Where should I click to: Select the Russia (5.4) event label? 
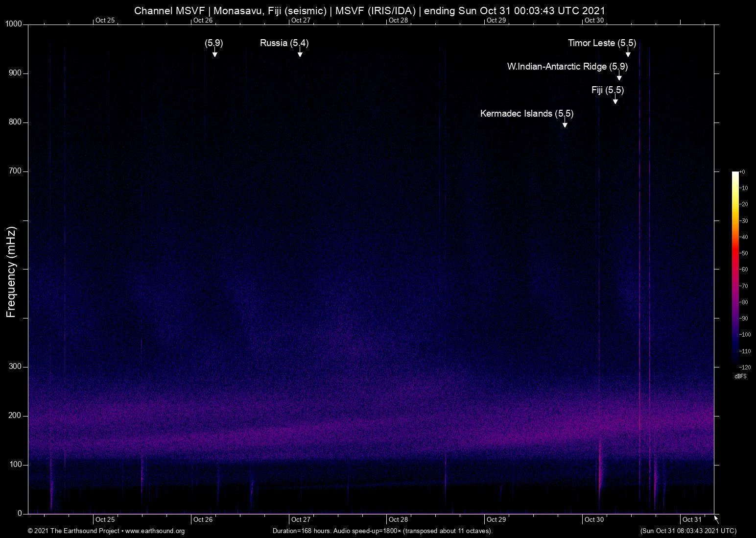click(x=284, y=43)
